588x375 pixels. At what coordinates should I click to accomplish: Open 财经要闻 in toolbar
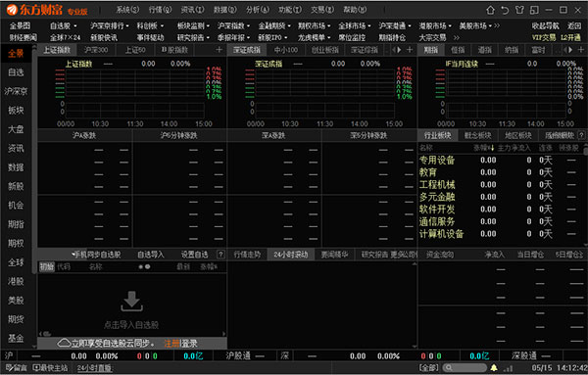tap(24, 37)
